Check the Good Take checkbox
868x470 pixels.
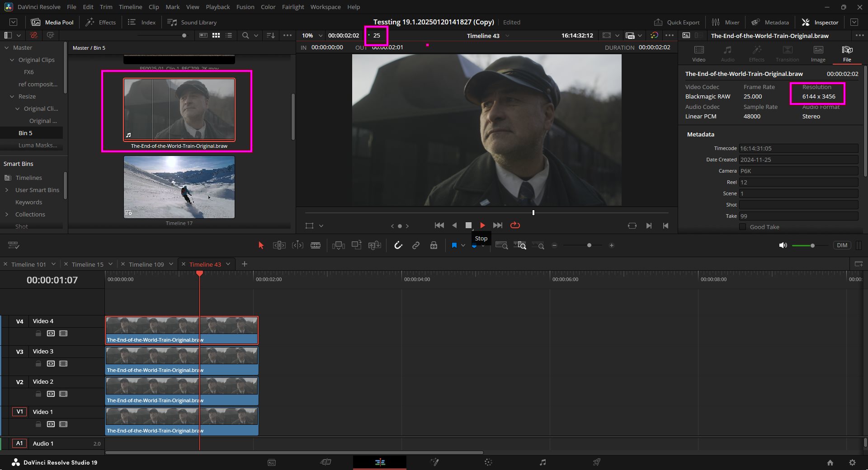tap(742, 227)
